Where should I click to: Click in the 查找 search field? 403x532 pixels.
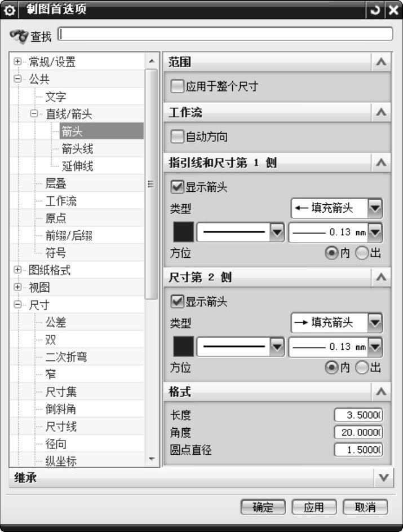click(x=225, y=34)
